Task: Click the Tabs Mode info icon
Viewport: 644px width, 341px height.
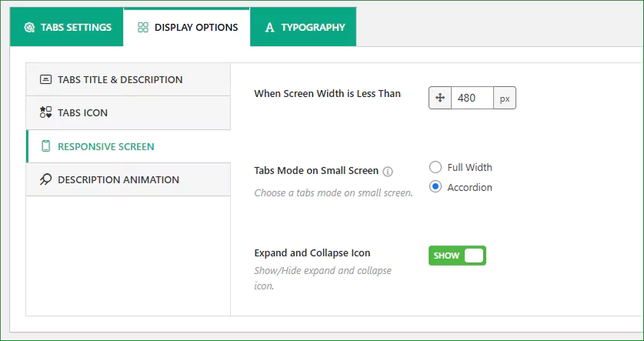Action: point(388,172)
